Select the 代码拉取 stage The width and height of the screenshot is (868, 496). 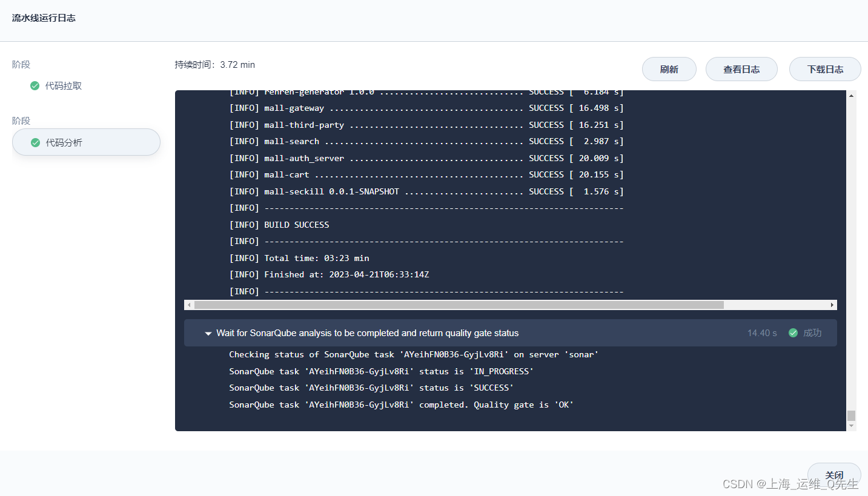click(64, 86)
